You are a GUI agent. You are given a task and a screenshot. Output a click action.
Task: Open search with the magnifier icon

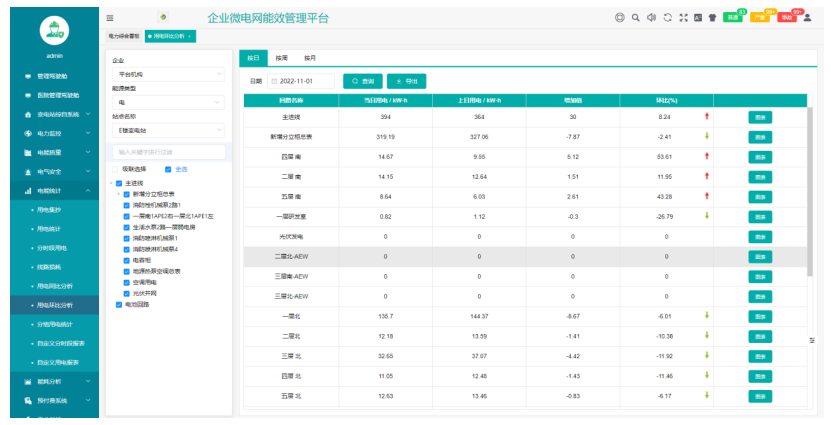tap(635, 17)
